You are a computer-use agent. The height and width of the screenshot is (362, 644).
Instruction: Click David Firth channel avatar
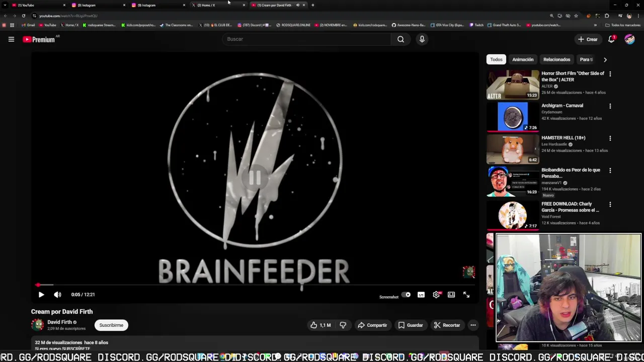[37, 325]
